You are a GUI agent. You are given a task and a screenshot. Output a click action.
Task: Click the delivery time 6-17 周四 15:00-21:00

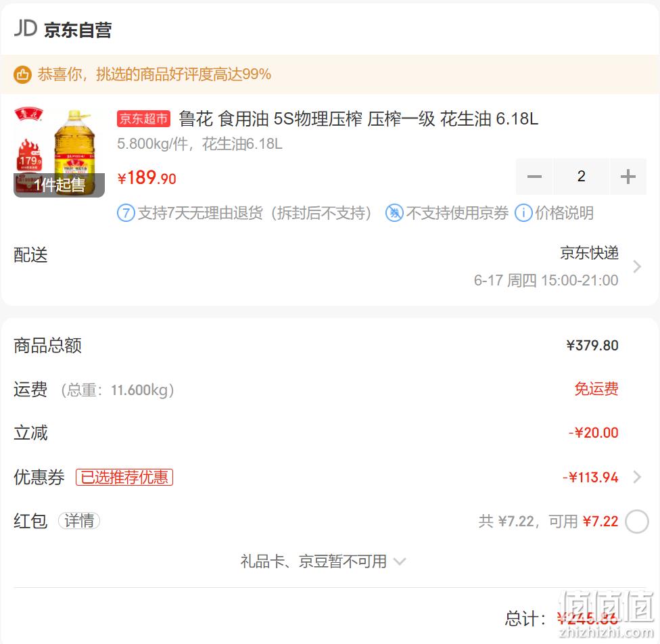click(546, 280)
